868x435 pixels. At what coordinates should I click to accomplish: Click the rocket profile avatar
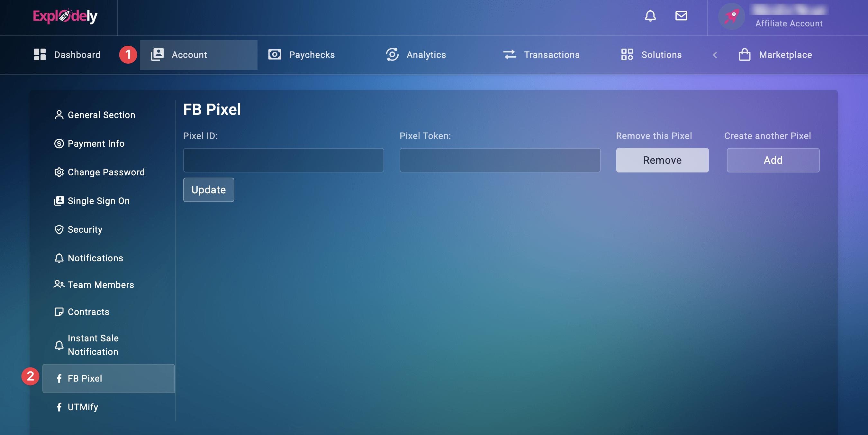point(731,16)
